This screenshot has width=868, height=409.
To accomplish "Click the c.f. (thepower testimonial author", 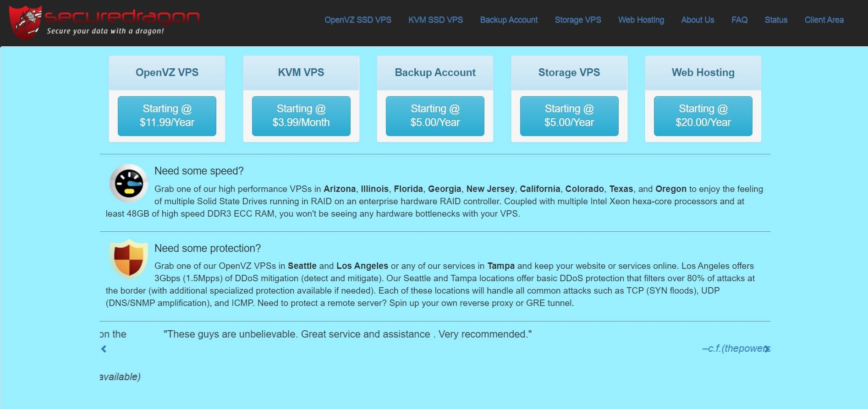I will click(x=736, y=349).
